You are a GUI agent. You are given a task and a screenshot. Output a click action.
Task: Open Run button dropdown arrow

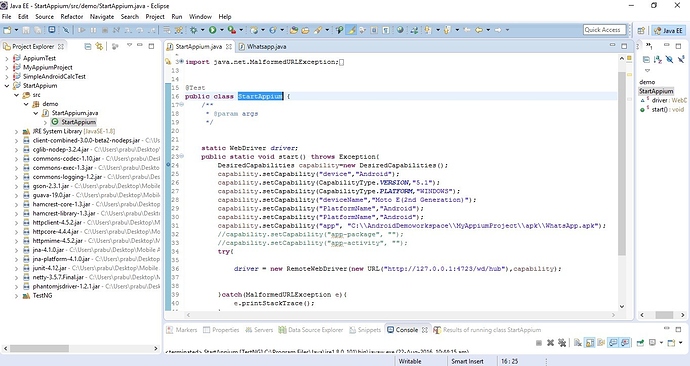[222, 30]
